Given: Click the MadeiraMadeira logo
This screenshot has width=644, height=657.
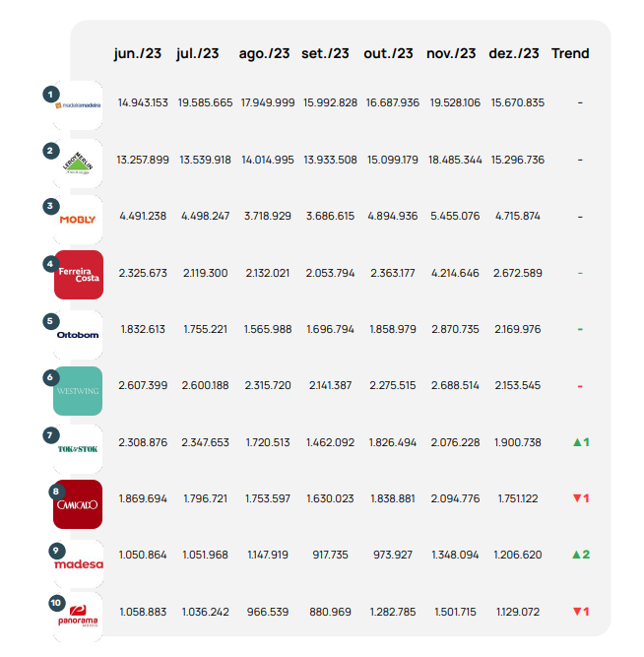Looking at the screenshot, I should 79,104.
